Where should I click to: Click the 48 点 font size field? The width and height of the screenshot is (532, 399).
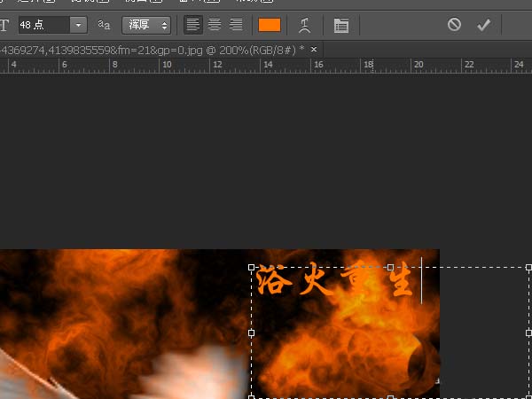(x=44, y=25)
